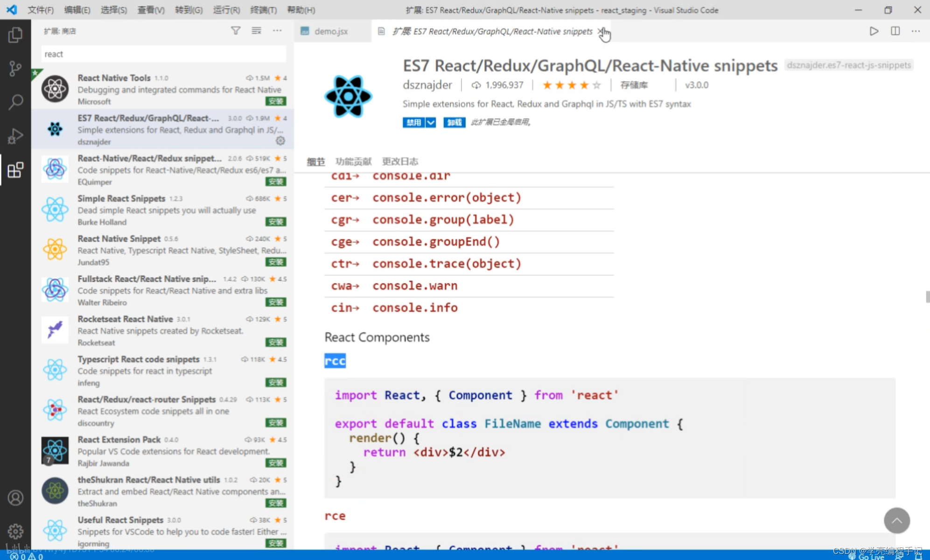Open 帮助(H) menu
Viewport: 930px width, 560px height.
(x=301, y=10)
